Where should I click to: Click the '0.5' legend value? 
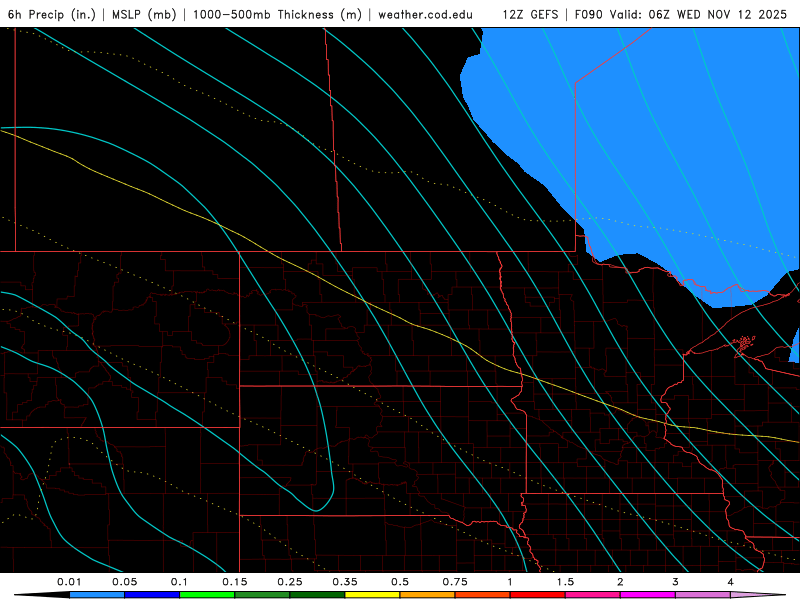pos(400,582)
